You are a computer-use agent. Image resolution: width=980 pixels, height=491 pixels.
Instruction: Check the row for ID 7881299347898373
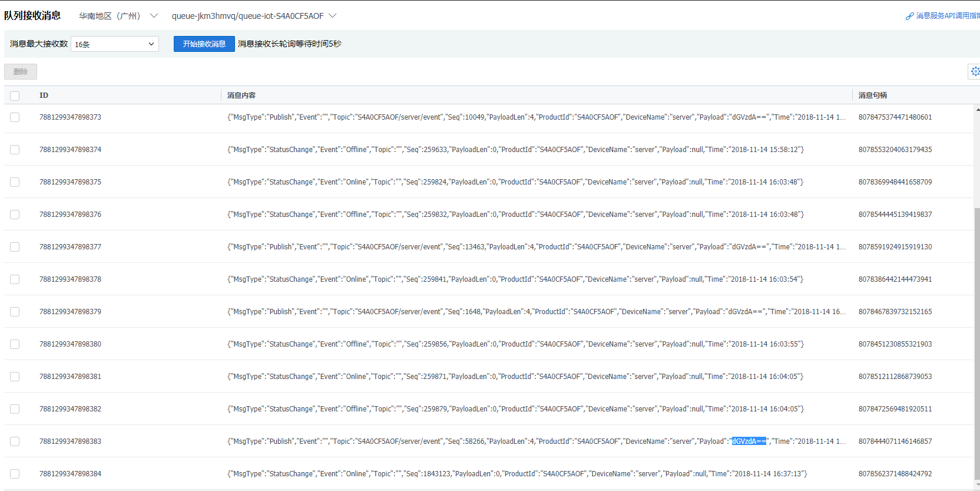coord(15,117)
